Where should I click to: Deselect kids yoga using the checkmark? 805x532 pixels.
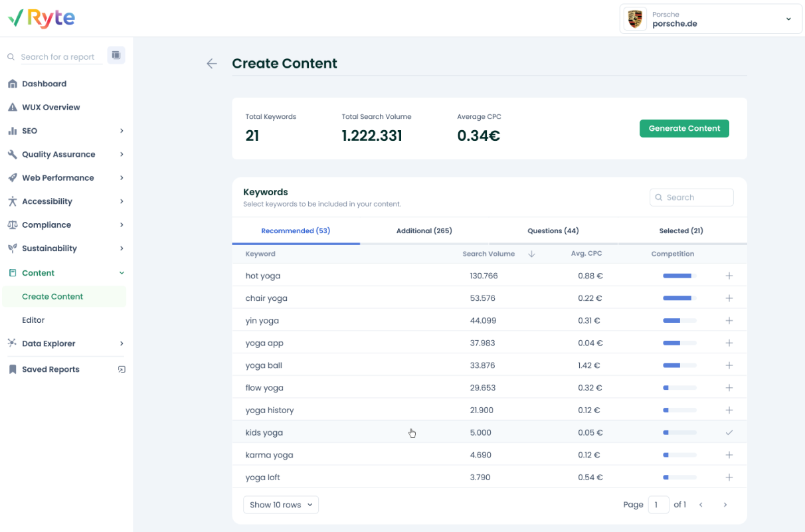729,432
